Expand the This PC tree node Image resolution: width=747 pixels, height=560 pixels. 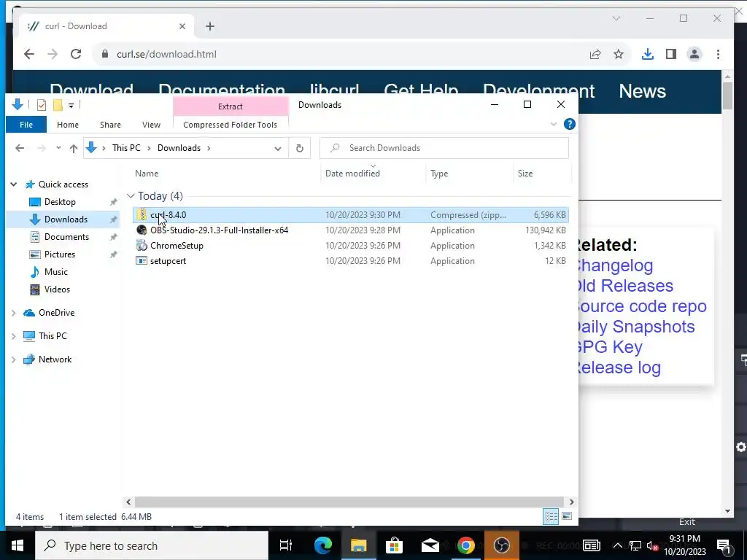pos(13,336)
